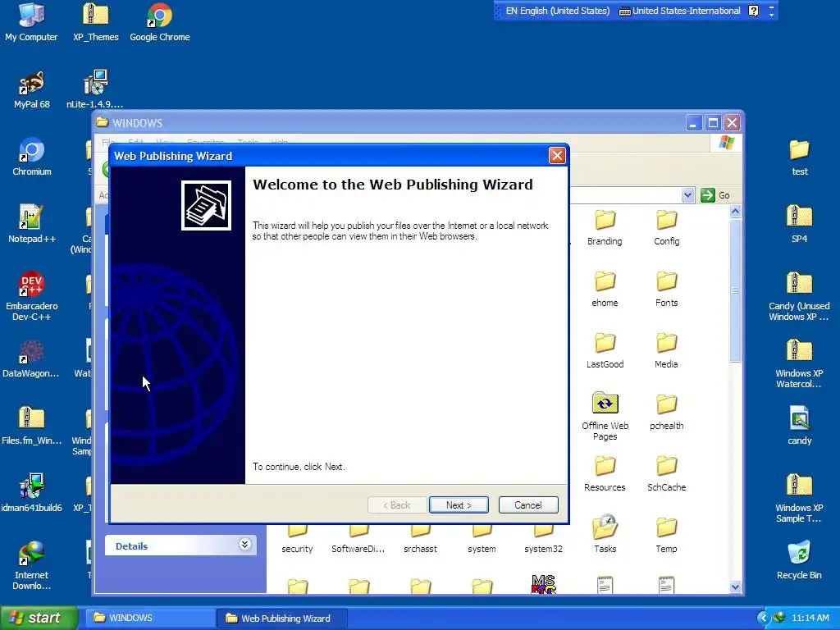Screen dimensions: 840x630
Task: Select the idman641build6 installer icon
Action: tap(31, 493)
